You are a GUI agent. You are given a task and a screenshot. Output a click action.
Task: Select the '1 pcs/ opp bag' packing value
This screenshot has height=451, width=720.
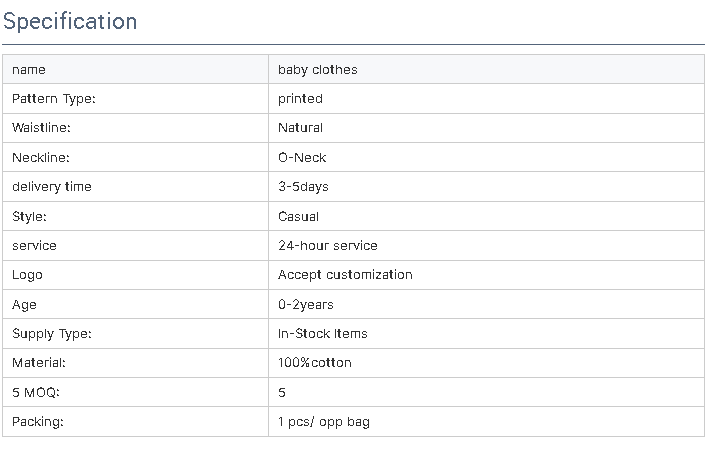click(x=324, y=422)
